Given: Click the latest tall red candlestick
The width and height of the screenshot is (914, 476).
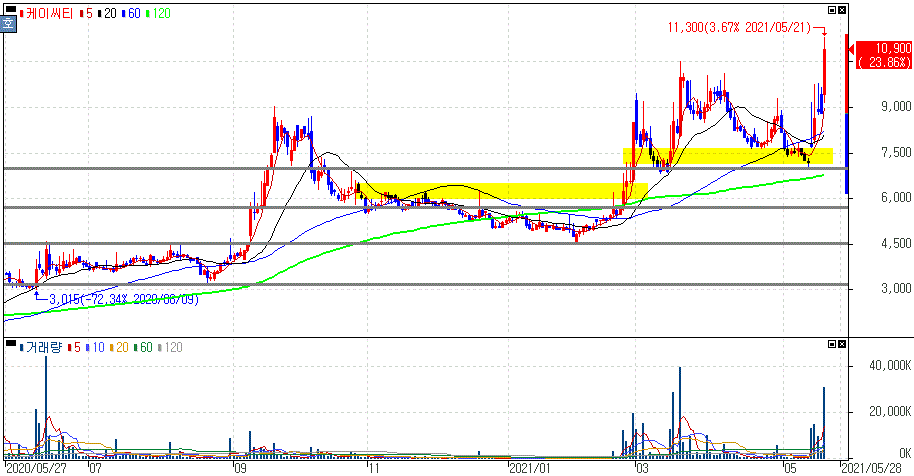Looking at the screenshot, I should 825,70.
